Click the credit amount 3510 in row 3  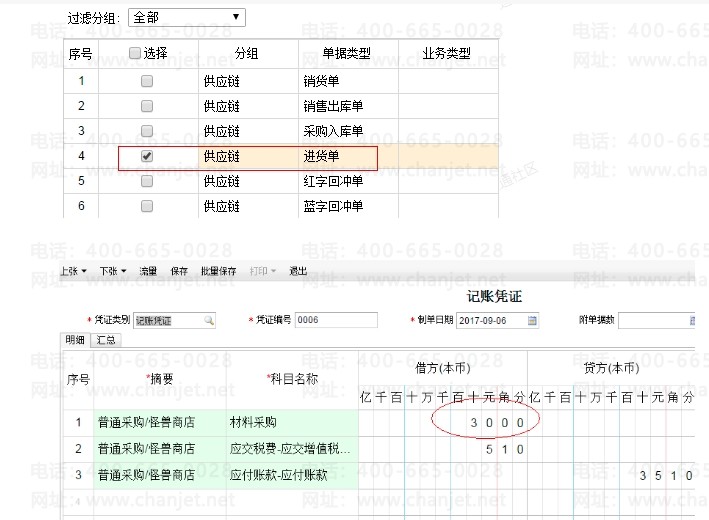click(x=666, y=476)
